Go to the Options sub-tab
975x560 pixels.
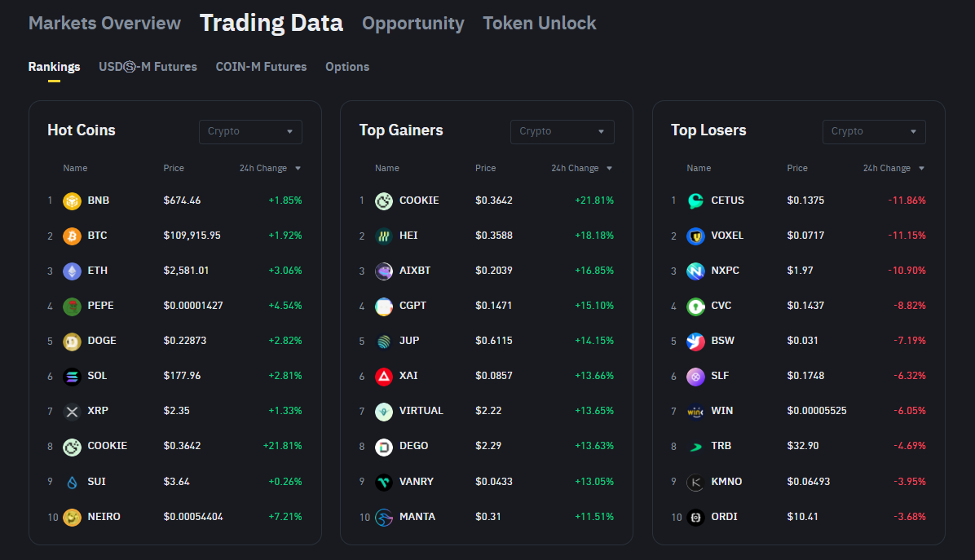pos(347,67)
